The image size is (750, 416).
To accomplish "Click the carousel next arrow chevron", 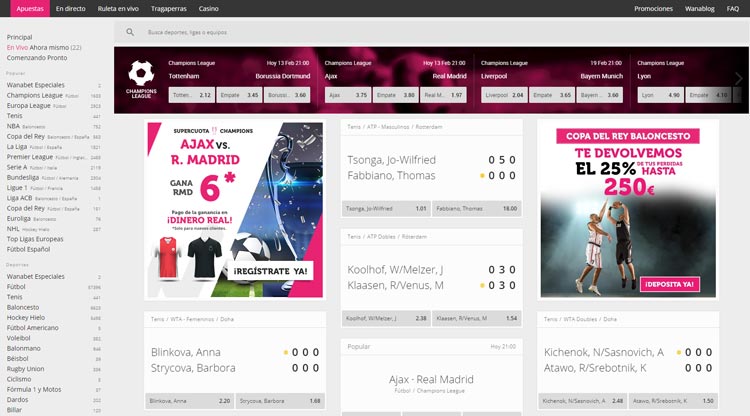I will [739, 78].
